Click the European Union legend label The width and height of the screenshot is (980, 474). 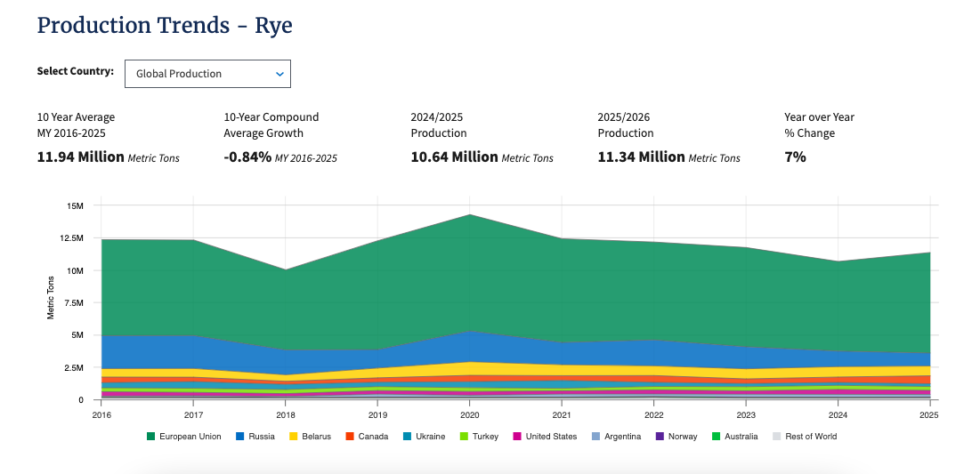[190, 437]
